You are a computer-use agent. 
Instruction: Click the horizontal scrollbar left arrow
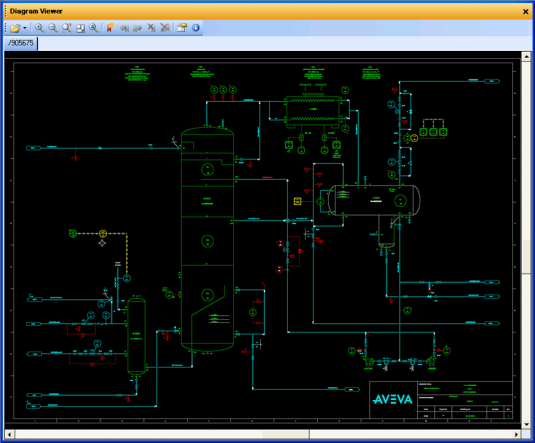[x=9, y=434]
